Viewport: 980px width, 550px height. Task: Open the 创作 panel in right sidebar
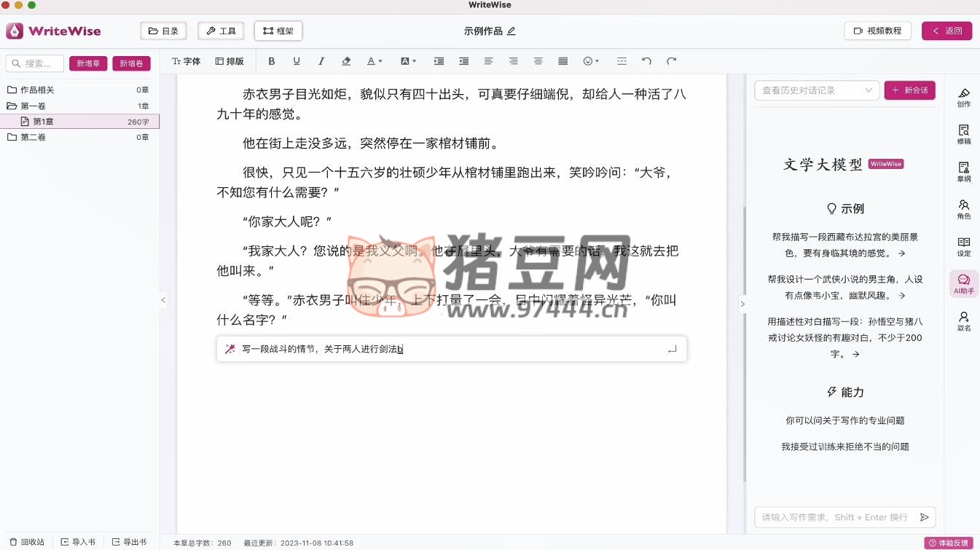point(963,98)
